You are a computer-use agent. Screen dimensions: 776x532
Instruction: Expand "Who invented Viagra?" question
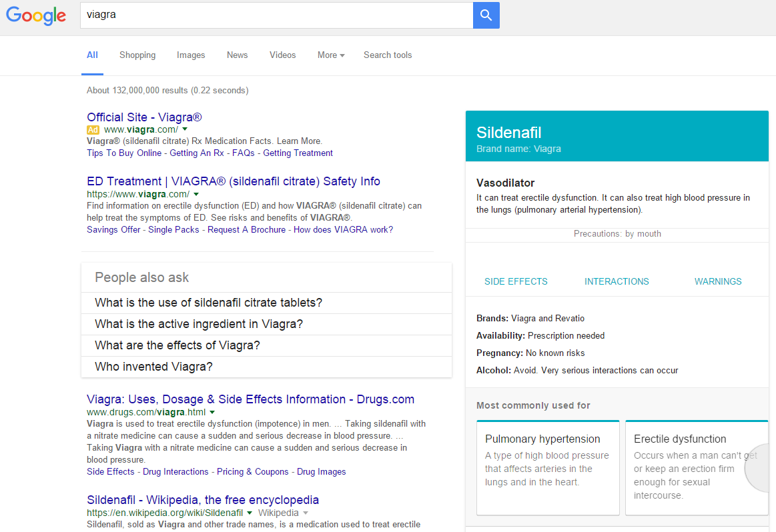point(153,367)
